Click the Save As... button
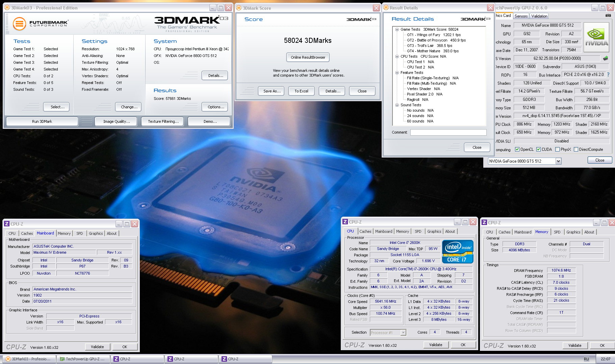The height and width of the screenshot is (364, 615). [272, 91]
